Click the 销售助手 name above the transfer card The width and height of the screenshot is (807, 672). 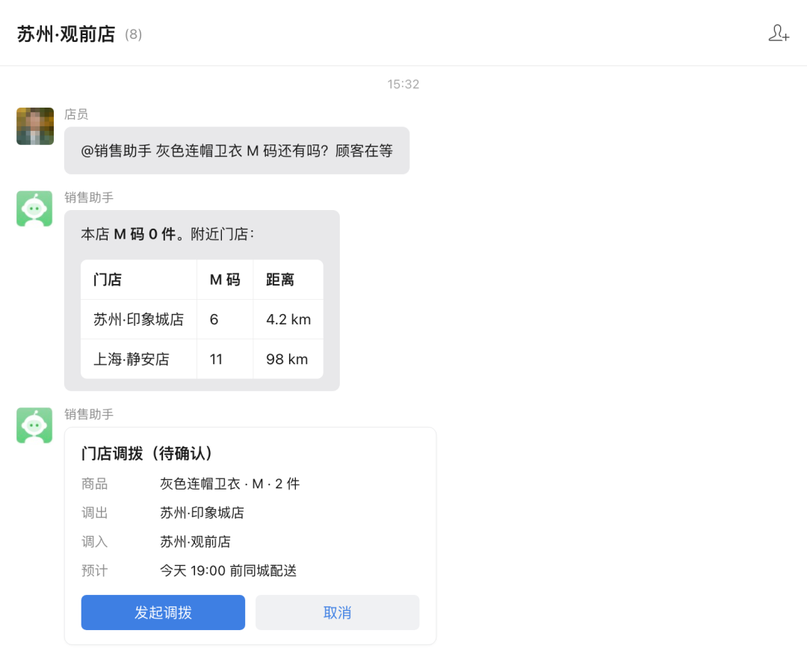pyautogui.click(x=89, y=415)
